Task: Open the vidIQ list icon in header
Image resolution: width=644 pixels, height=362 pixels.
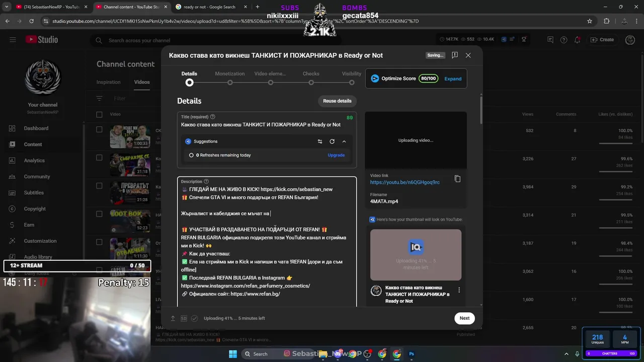Action: (x=512, y=40)
